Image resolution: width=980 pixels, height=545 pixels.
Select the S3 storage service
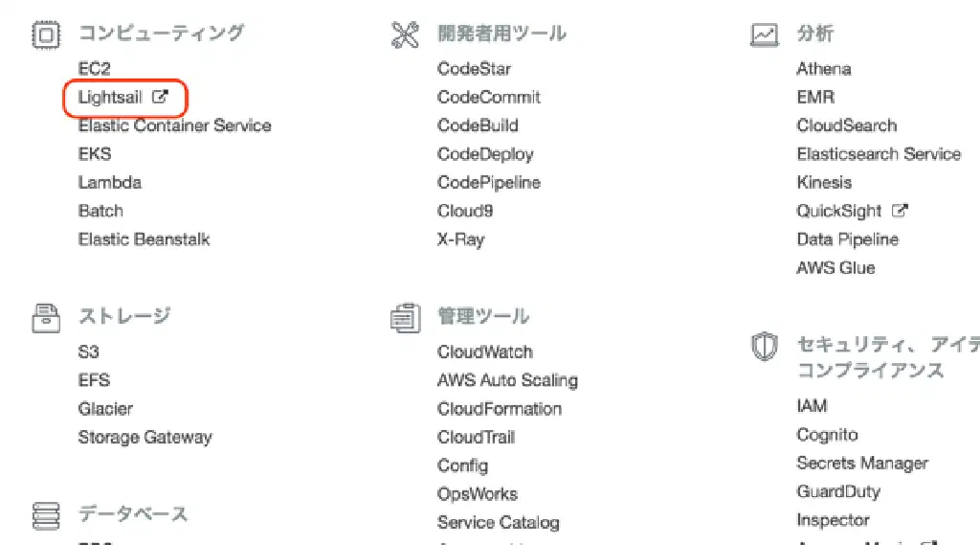coord(89,352)
